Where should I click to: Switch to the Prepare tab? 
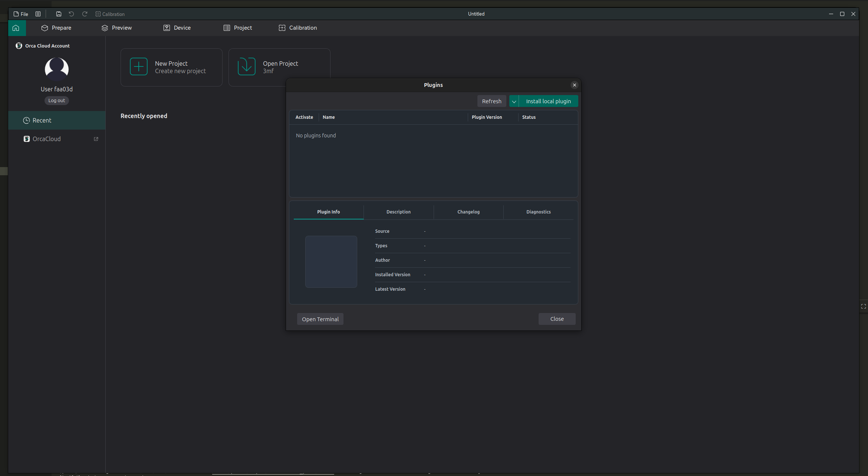56,28
